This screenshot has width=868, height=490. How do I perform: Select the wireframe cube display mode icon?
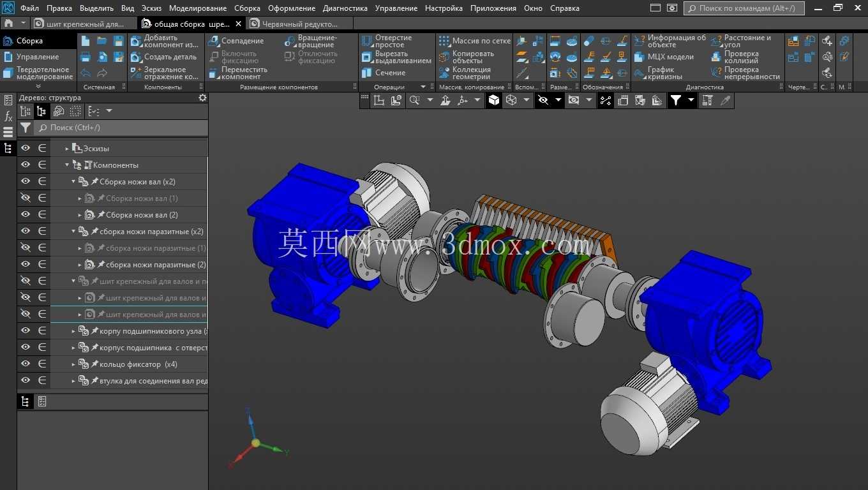pos(511,100)
